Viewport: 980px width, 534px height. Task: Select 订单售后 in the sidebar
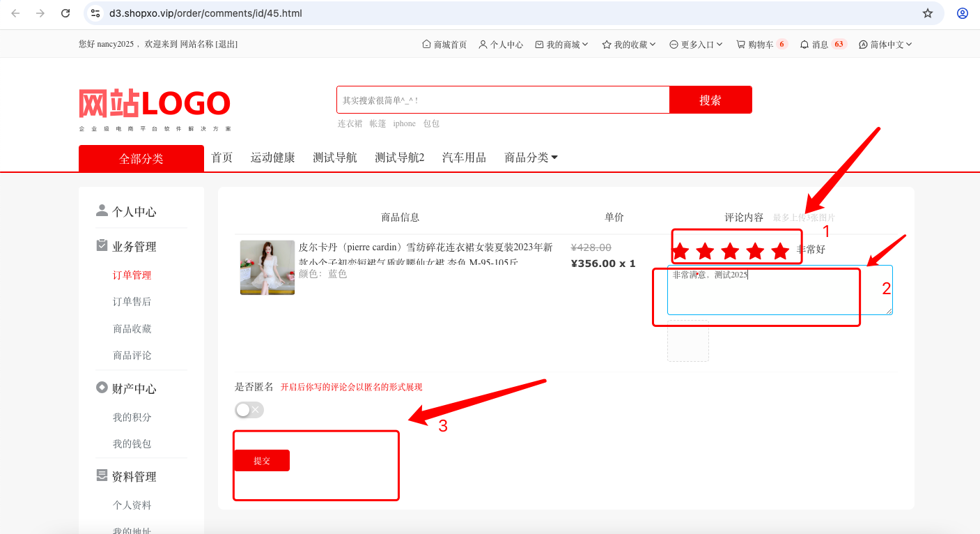coord(132,302)
